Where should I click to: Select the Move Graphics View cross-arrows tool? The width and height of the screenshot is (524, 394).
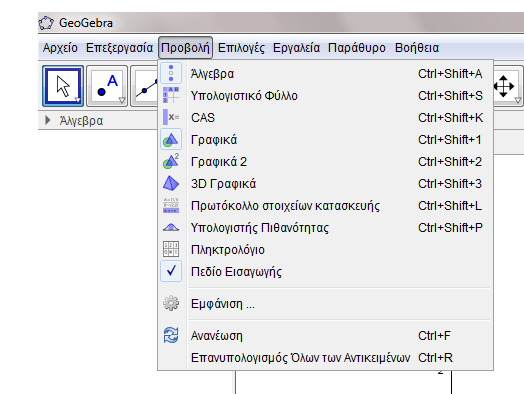(x=507, y=86)
